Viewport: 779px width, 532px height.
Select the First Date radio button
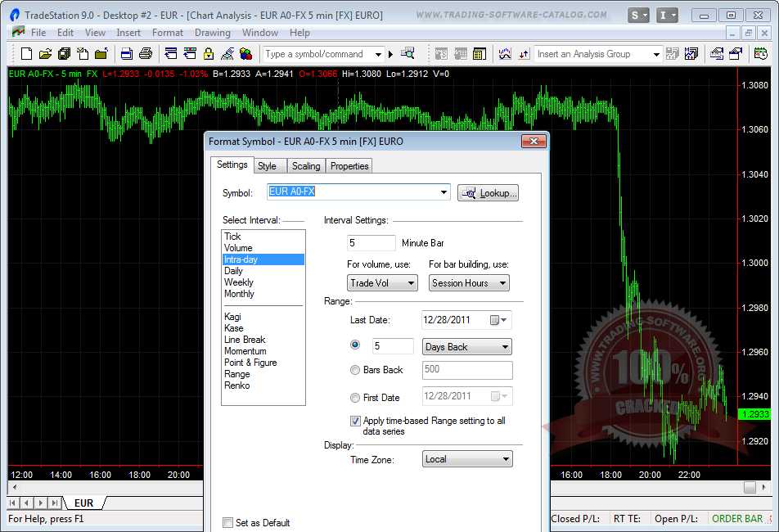(x=355, y=398)
